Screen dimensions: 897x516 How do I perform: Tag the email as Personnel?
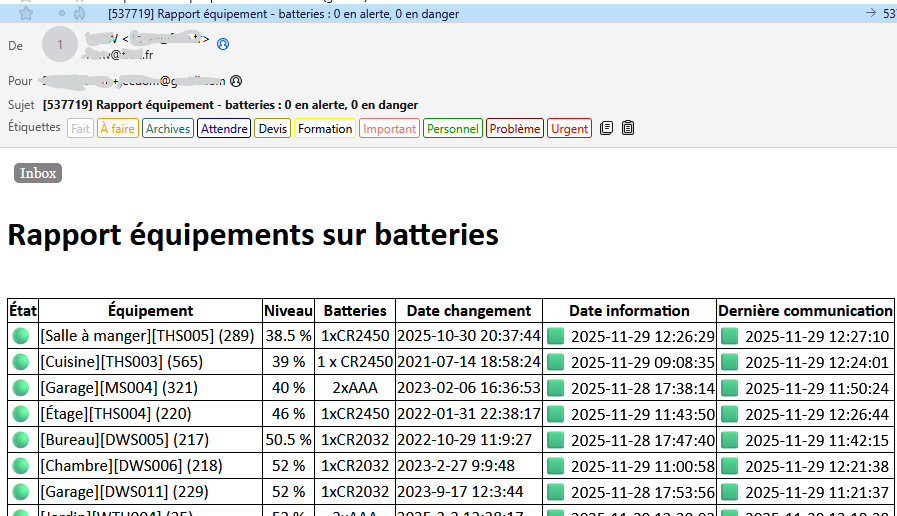pos(453,129)
